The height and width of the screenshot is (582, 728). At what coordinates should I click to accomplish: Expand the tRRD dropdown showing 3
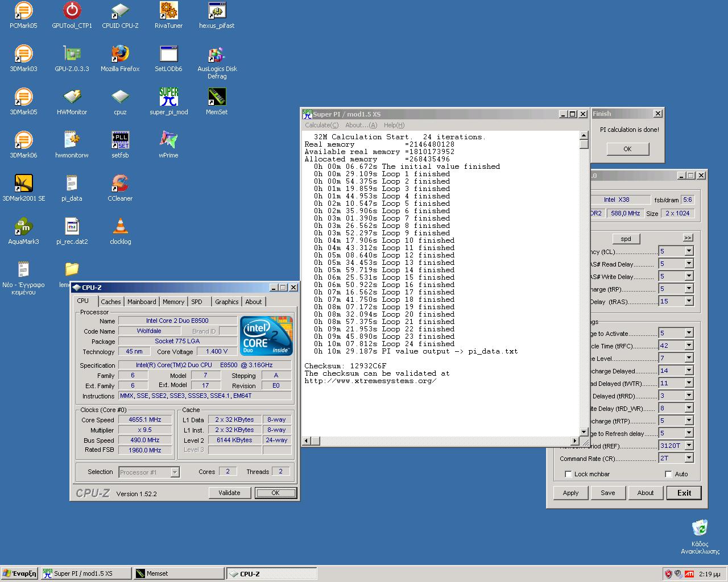(689, 396)
